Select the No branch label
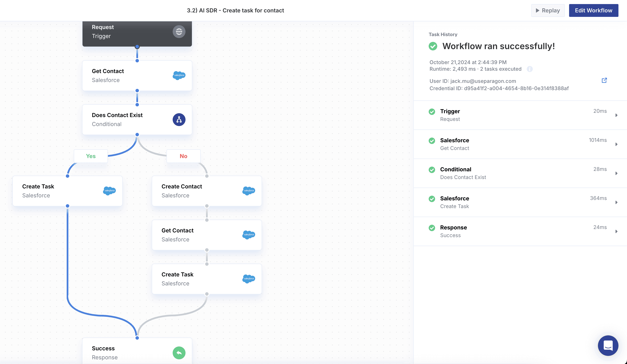Screen dimensions: 627x364 click(183, 156)
